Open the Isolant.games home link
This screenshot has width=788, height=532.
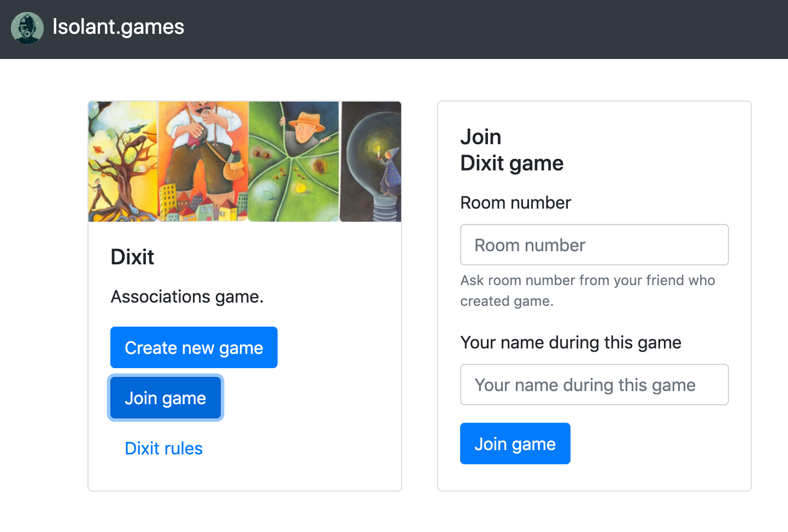[x=118, y=27]
